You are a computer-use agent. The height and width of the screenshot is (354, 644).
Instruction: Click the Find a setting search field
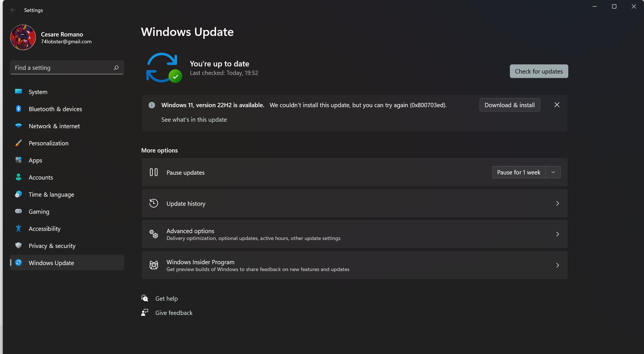63,68
